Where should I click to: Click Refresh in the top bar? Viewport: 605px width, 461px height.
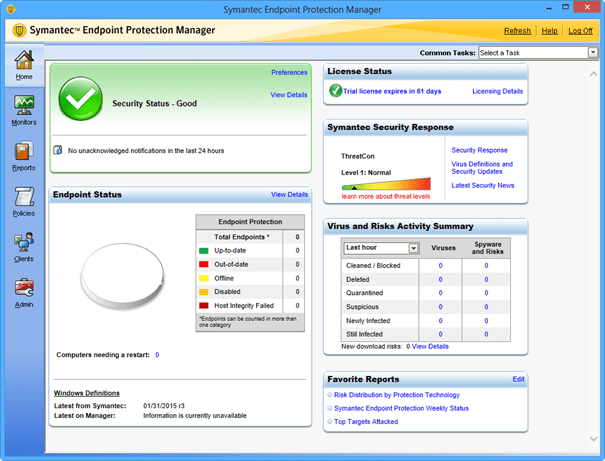pos(517,31)
